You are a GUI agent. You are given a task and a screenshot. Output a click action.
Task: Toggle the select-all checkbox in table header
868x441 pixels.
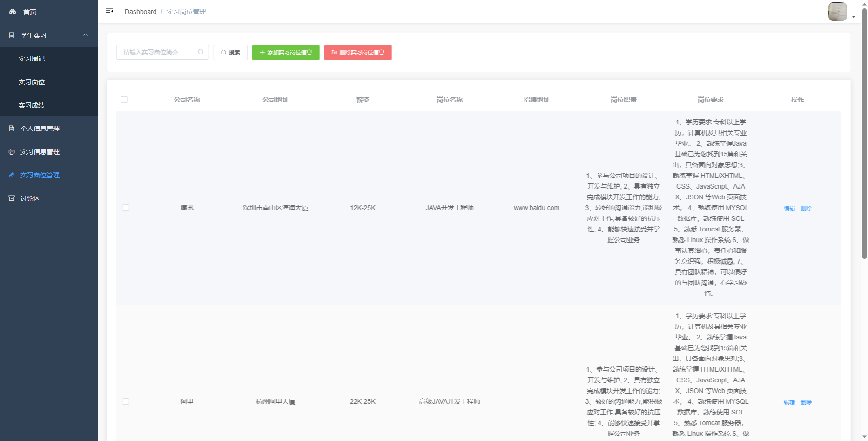pyautogui.click(x=124, y=100)
